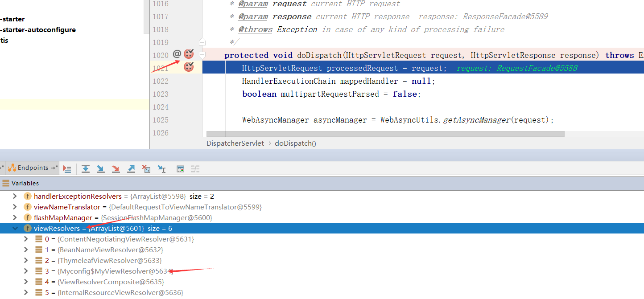The height and width of the screenshot is (299, 644).
Task: Expand the handlerExceptionResolvers variable
Action: [x=15, y=197]
